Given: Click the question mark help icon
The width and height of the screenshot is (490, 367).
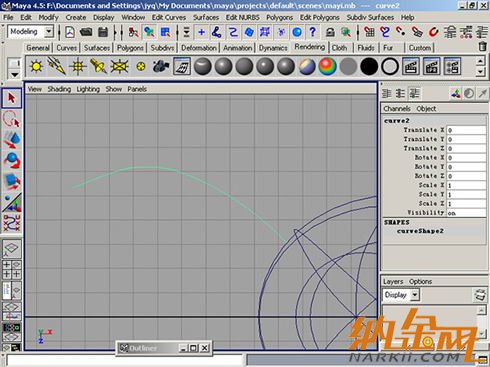Looking at the screenshot, I should tap(312, 32).
